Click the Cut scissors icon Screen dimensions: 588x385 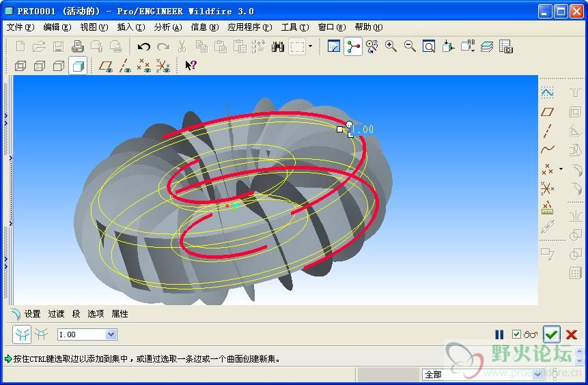[182, 46]
